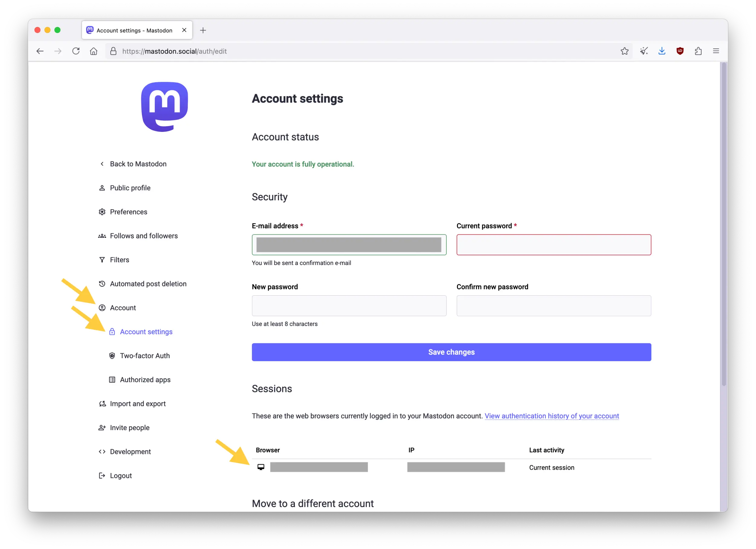
Task: Select Account settings in the sidebar
Action: (146, 332)
